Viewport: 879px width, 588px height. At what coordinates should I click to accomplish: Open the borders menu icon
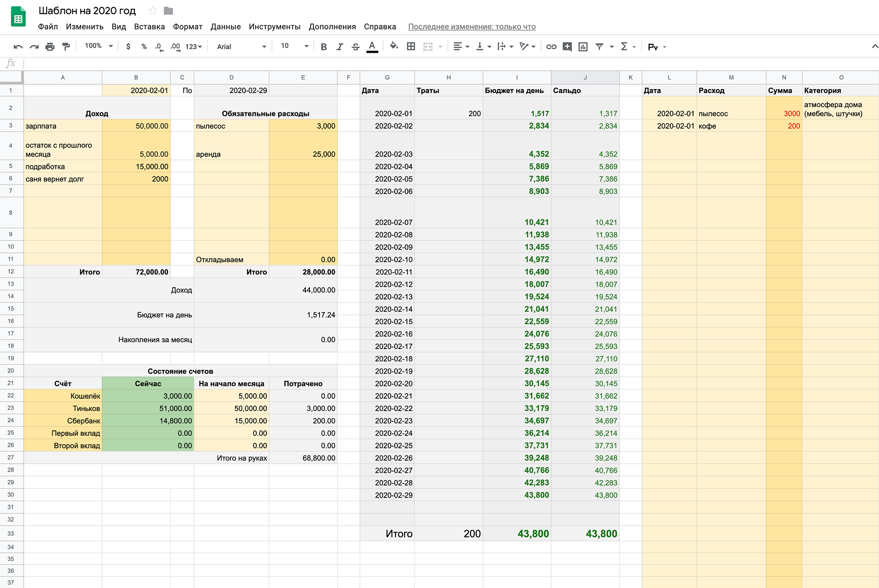point(411,47)
